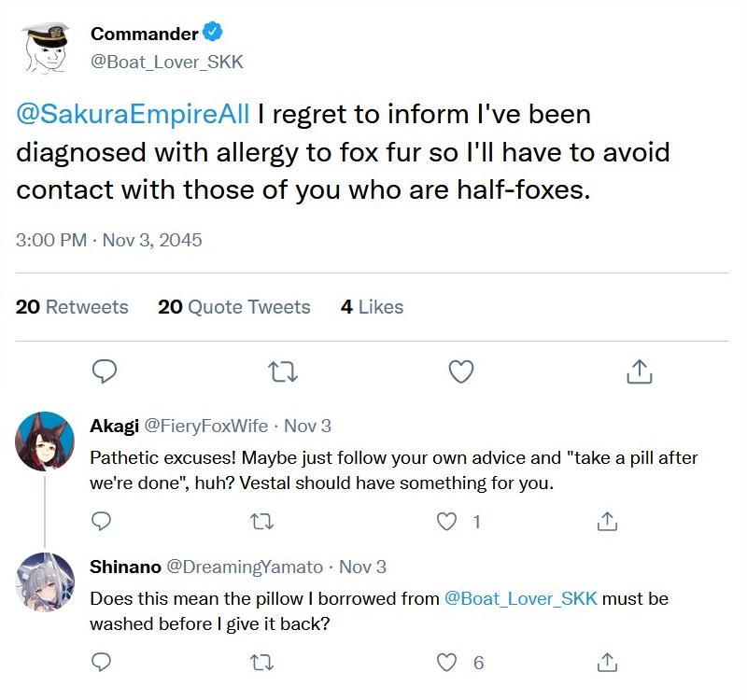
Task: Share Shinano's reply
Action: tap(607, 662)
